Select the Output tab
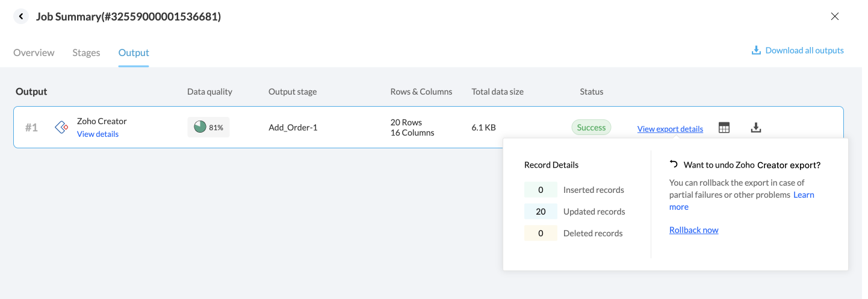The height and width of the screenshot is (299, 868). [x=134, y=52]
